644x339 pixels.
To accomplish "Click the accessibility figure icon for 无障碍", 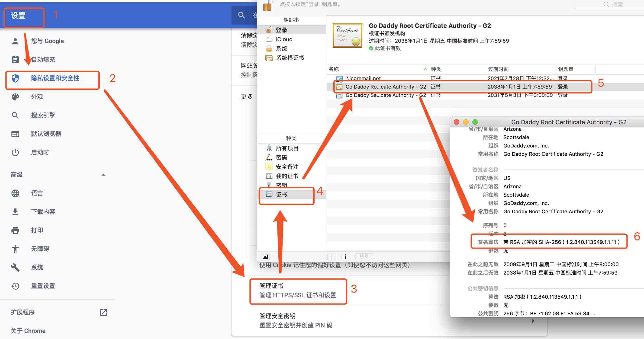I will [x=15, y=249].
